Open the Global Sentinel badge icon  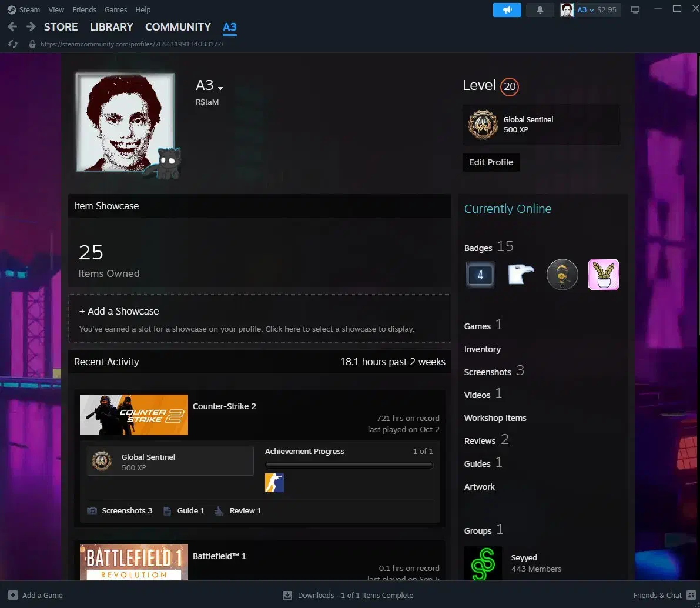click(x=483, y=125)
